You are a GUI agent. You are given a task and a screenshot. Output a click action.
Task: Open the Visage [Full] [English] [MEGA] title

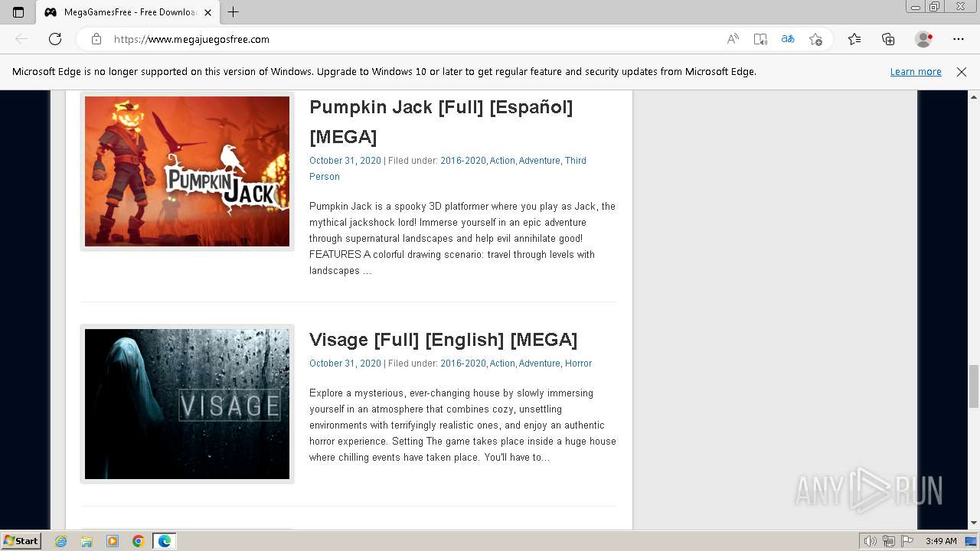(x=443, y=339)
